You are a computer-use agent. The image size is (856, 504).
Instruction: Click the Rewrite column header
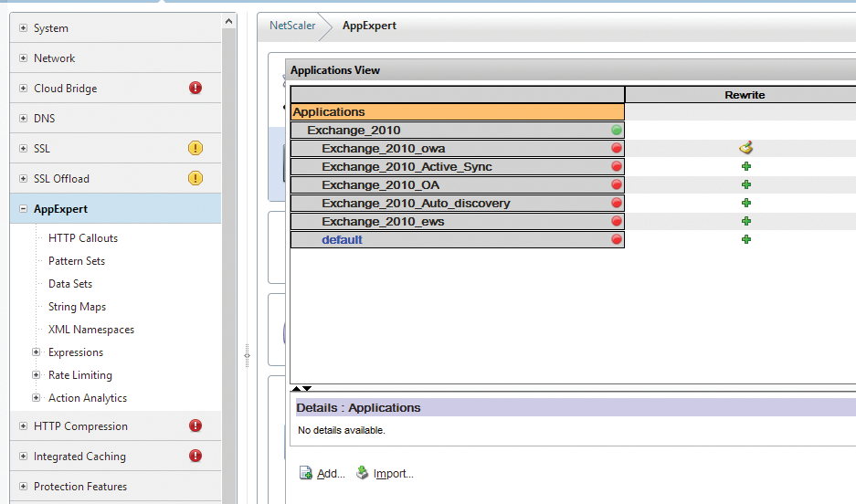pyautogui.click(x=745, y=95)
